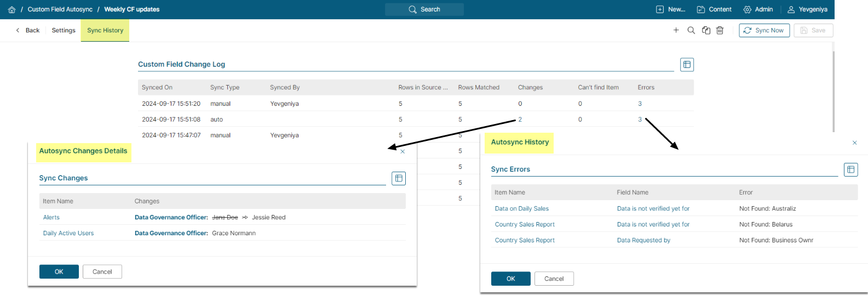This screenshot has height=306, width=868.
Task: Open the Data on Daily Sales link
Action: point(521,208)
